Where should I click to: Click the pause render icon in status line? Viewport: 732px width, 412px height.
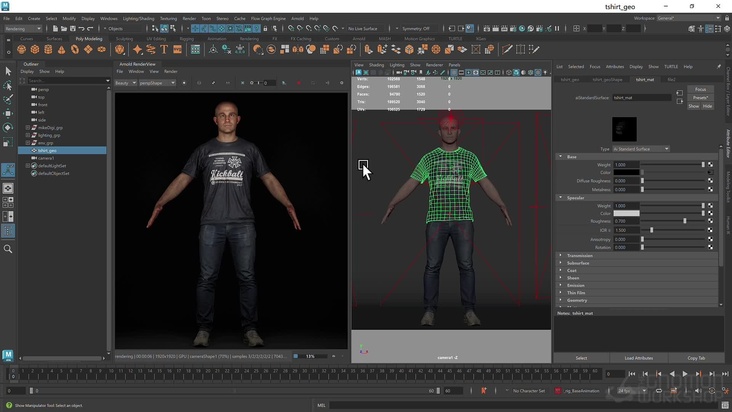tap(557, 28)
